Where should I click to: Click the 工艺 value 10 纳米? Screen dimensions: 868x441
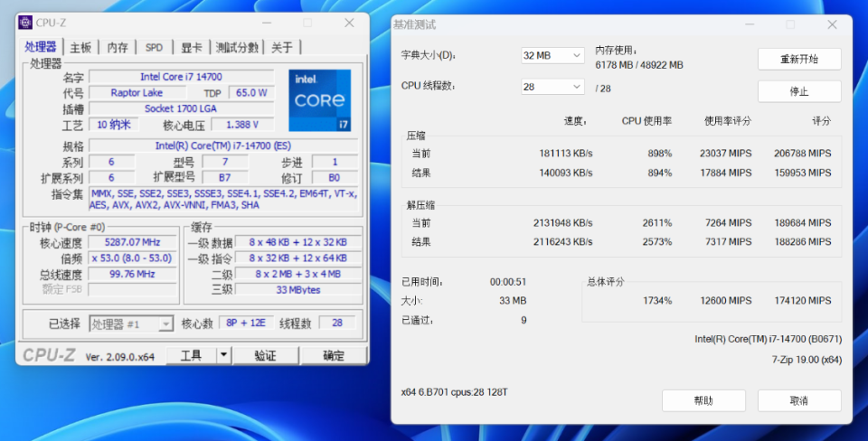(114, 125)
